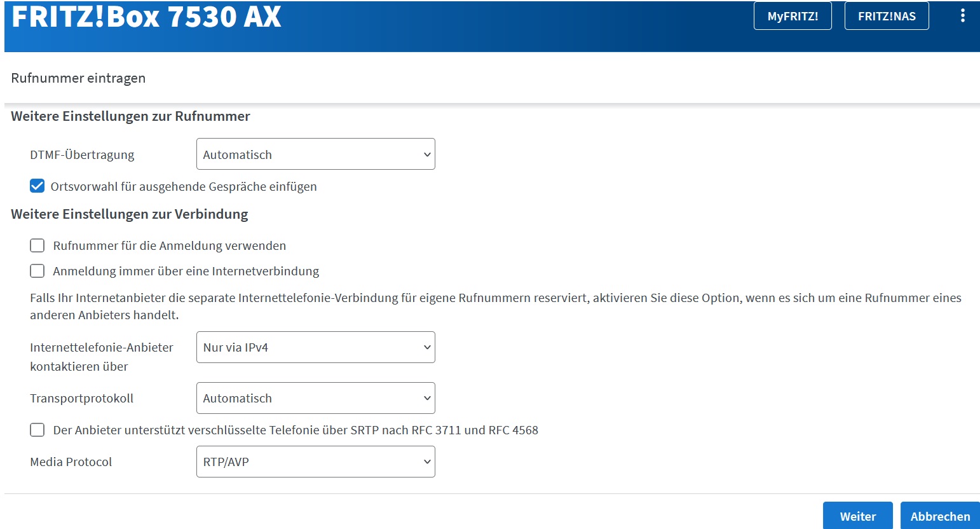The width and height of the screenshot is (980, 529).
Task: Click the Weitere Einstellungen zur Verbindung heading
Action: (130, 214)
